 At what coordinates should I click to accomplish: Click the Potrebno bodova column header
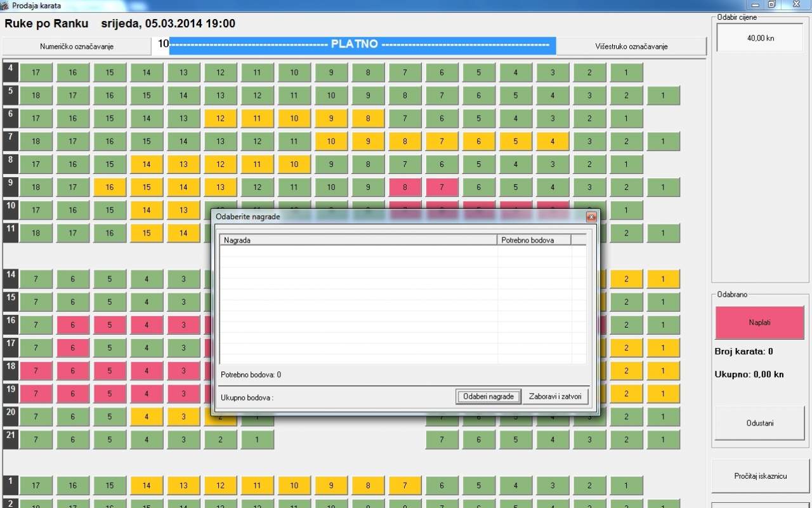(534, 240)
